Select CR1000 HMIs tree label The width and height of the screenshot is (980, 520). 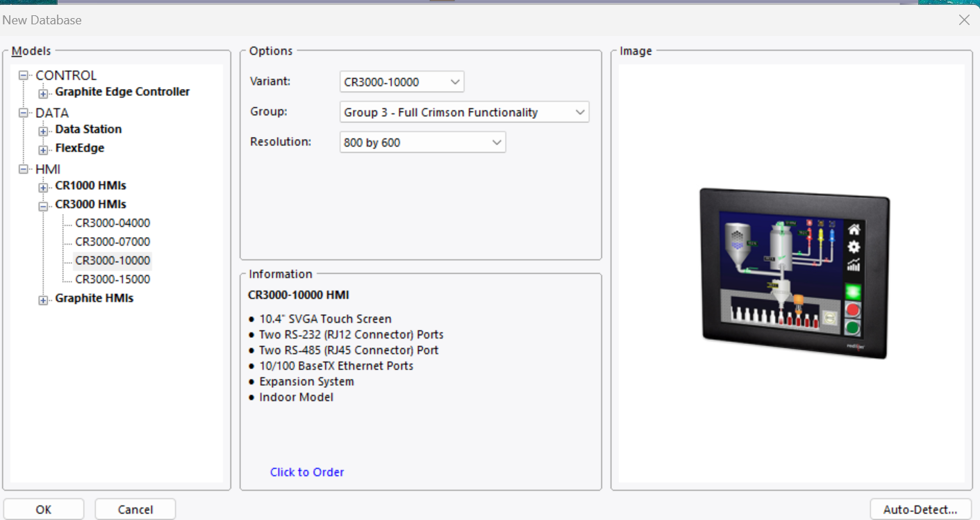[91, 186]
